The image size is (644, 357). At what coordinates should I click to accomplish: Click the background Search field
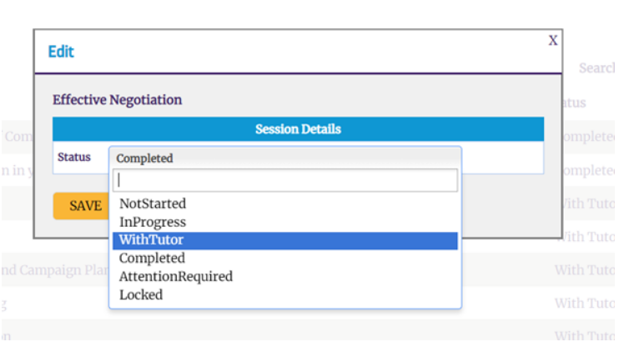(x=596, y=68)
